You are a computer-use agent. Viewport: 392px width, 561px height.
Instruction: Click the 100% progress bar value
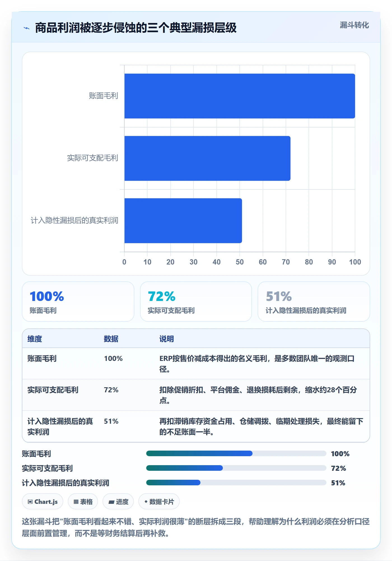pyautogui.click(x=340, y=454)
